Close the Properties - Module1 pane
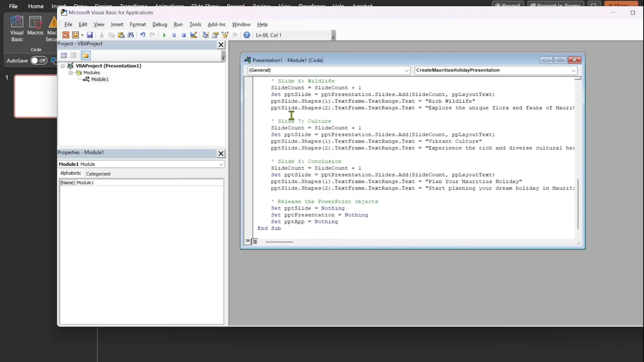The image size is (644, 362). (x=221, y=154)
